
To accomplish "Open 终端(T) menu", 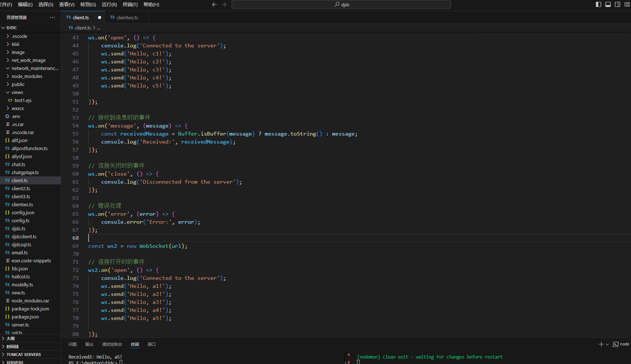I will pyautogui.click(x=130, y=4).
